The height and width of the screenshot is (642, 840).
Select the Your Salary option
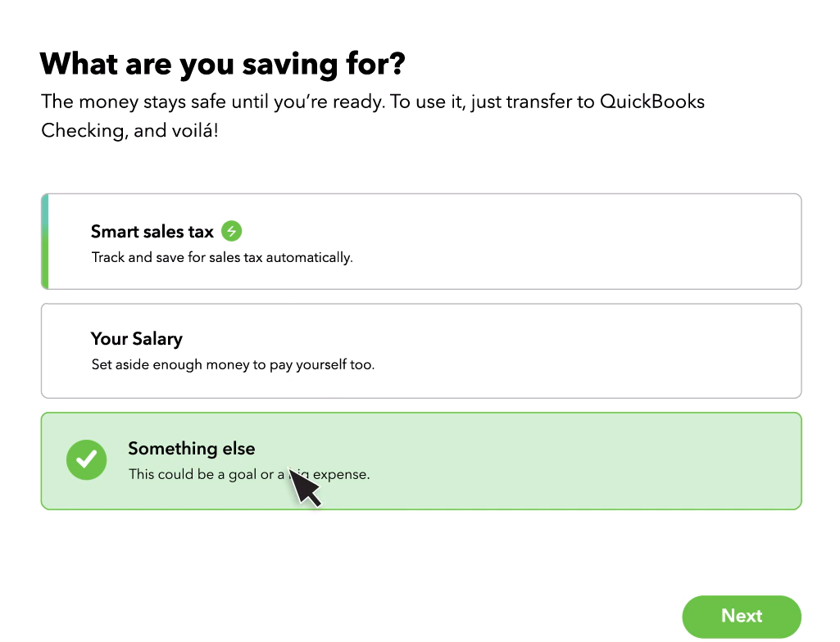(420, 350)
